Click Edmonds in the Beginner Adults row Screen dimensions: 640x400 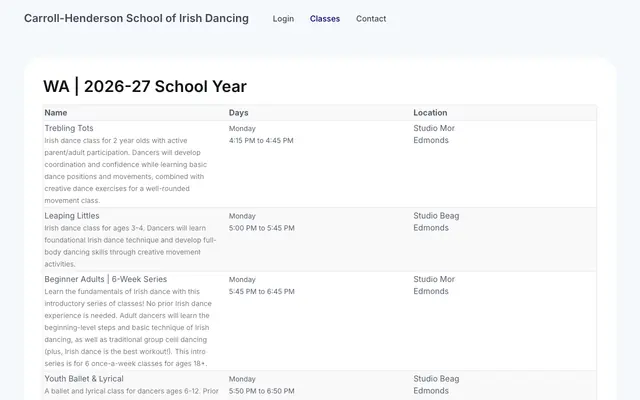point(431,291)
